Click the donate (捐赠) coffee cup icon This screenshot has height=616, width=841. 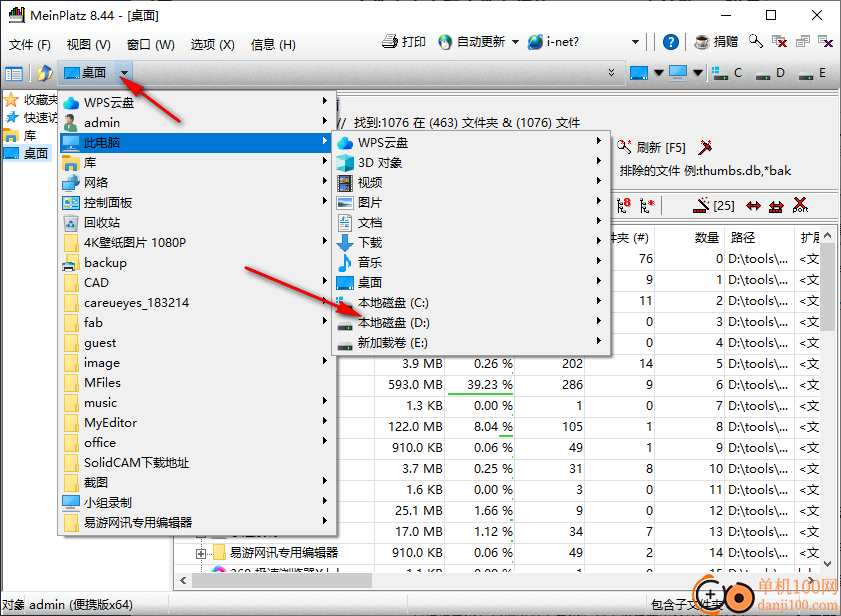coord(702,42)
